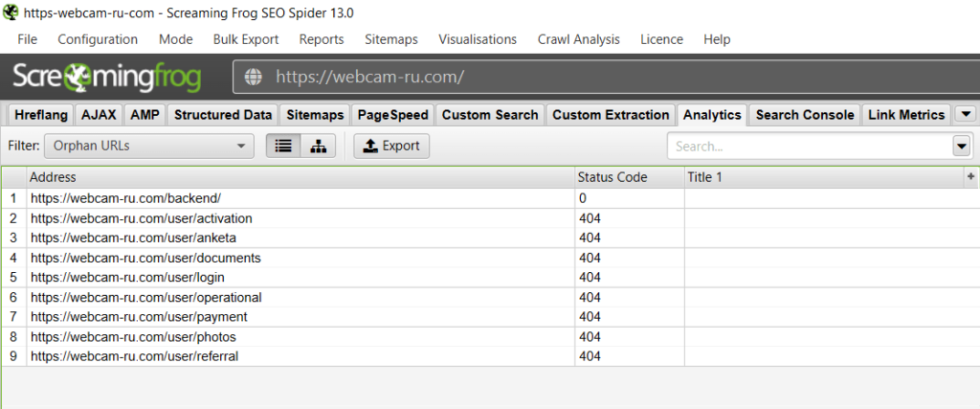Open the Mode menu
The image size is (980, 409).
176,39
